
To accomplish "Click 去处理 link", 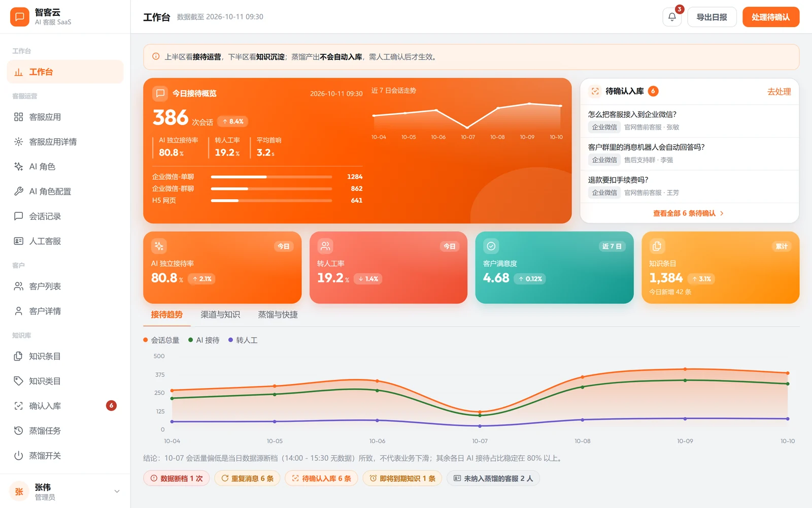I will tap(779, 91).
